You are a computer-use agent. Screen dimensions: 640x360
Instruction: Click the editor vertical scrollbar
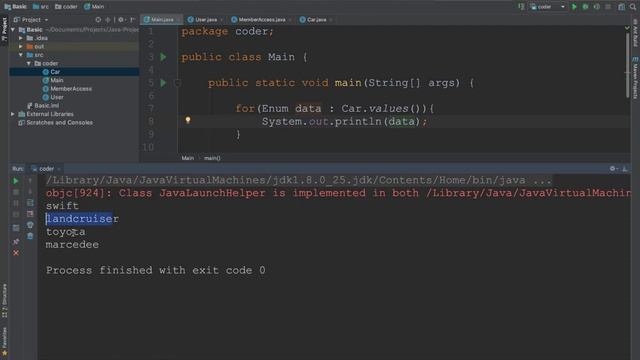click(627, 65)
